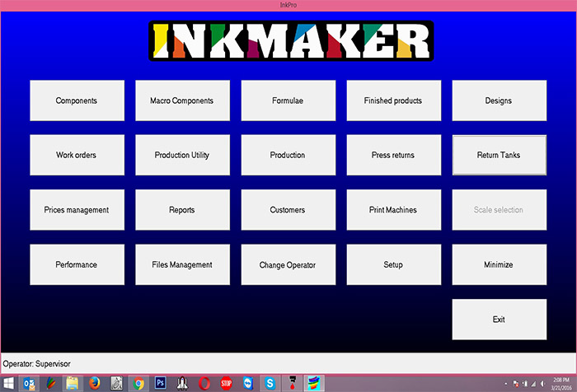The width and height of the screenshot is (577, 392).
Task: Open Skype taskbar icon
Action: click(x=270, y=384)
